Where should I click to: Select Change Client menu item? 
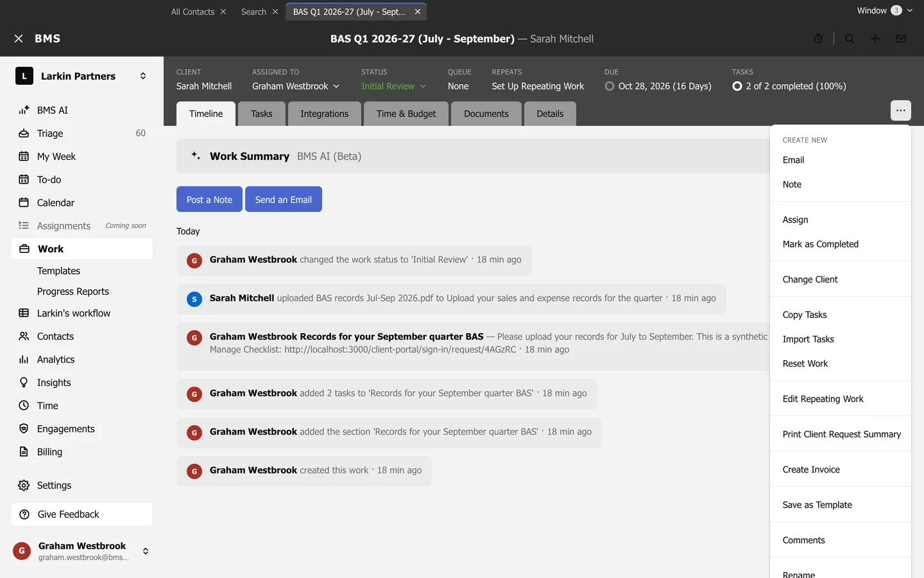(841, 279)
